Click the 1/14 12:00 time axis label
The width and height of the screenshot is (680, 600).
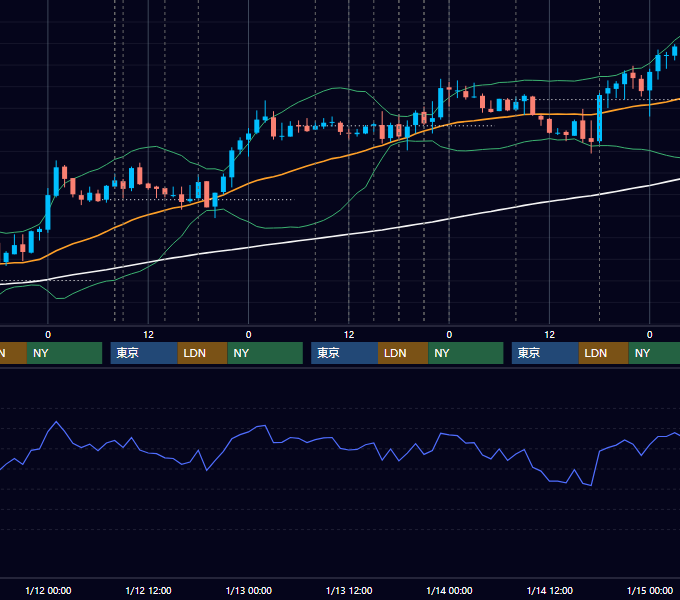[x=549, y=590]
